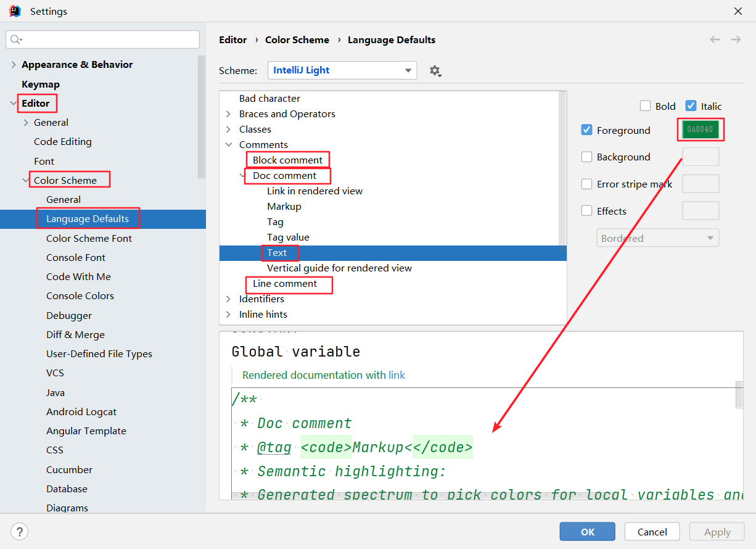Click the scheme settings gear icon
The image size is (756, 549).
(x=435, y=71)
